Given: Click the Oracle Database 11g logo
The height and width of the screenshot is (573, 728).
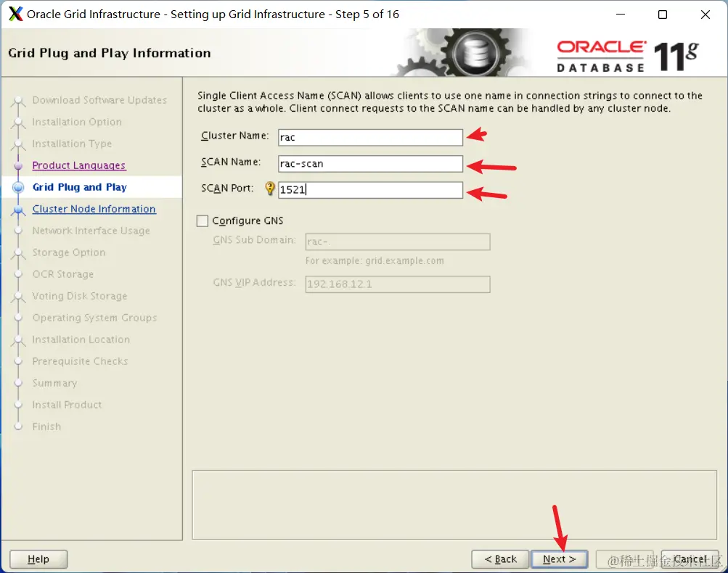Looking at the screenshot, I should coord(628,57).
